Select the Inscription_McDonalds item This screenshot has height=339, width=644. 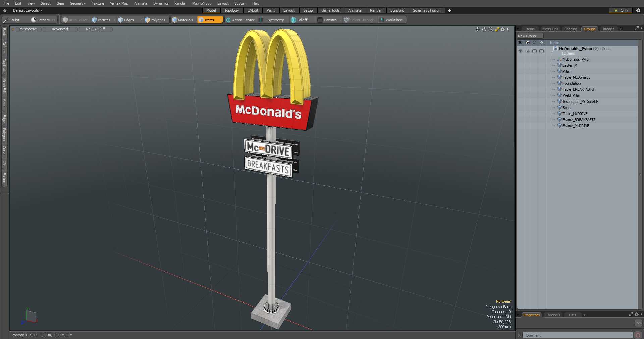pyautogui.click(x=580, y=101)
